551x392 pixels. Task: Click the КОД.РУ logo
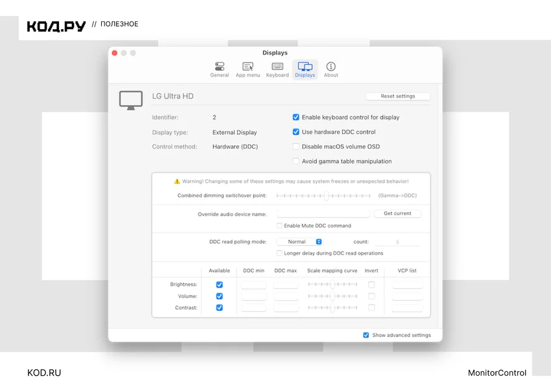coord(56,26)
